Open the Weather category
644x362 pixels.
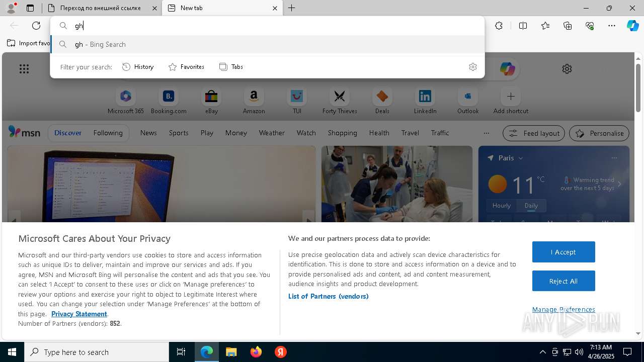pos(272,133)
